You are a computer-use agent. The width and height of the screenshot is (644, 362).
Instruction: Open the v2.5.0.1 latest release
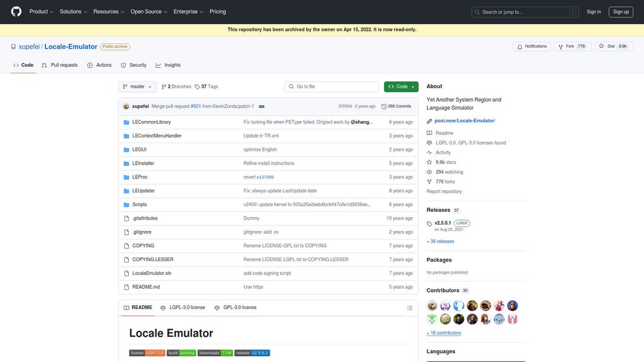[443, 223]
